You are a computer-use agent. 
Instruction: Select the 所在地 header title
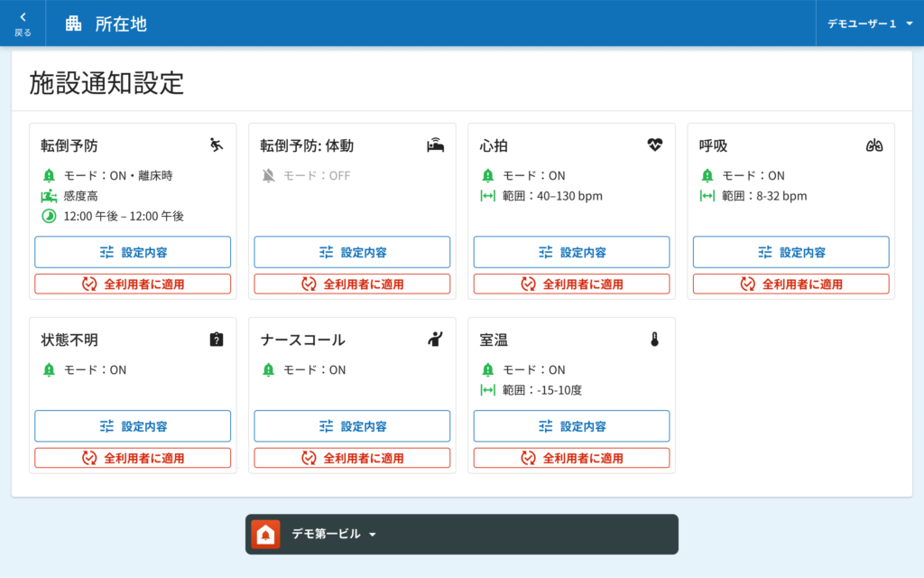(121, 23)
